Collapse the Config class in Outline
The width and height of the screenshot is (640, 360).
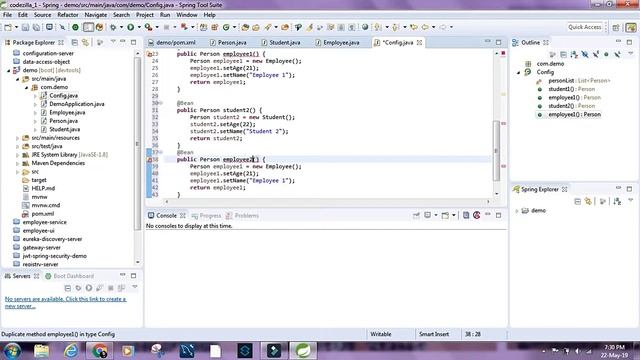519,72
